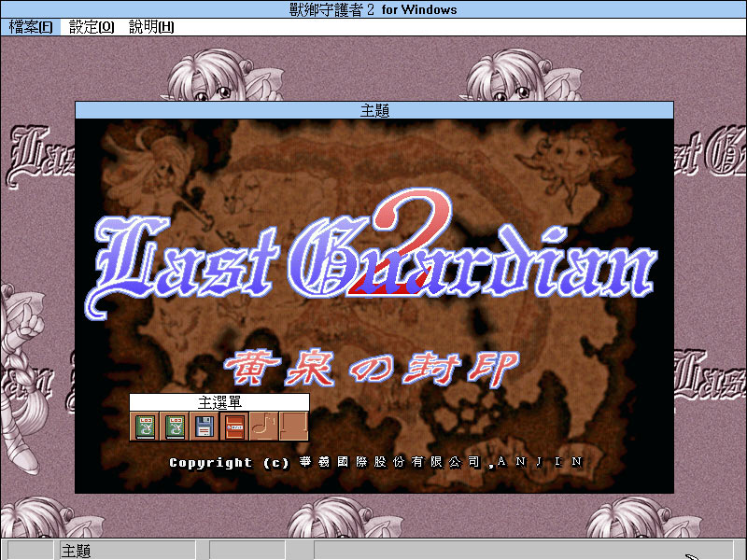747x560 pixels.
Task: Click the faded music note icon
Action: point(264,427)
